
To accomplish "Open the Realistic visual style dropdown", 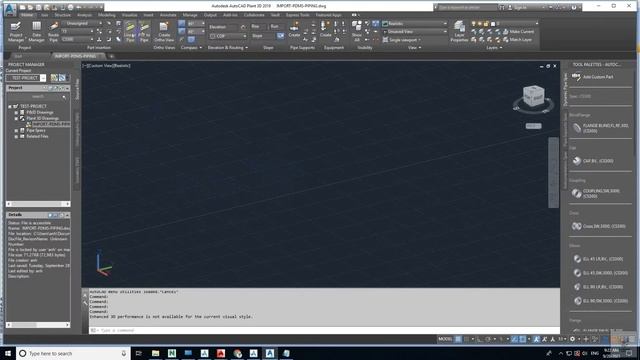I will 414,24.
